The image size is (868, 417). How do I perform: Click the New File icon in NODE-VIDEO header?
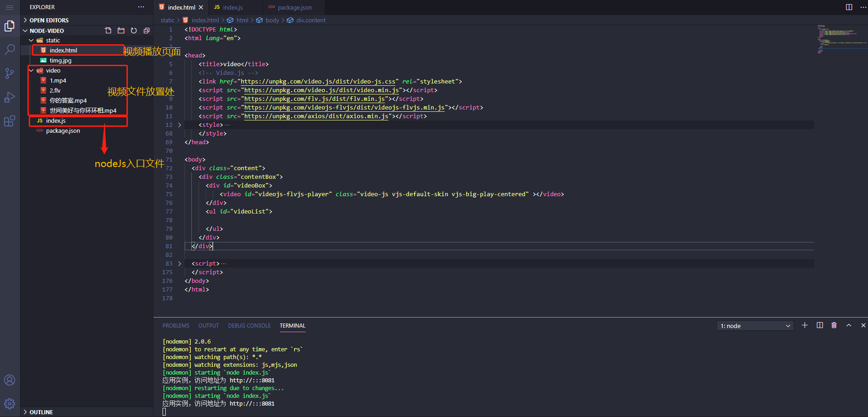(x=108, y=31)
